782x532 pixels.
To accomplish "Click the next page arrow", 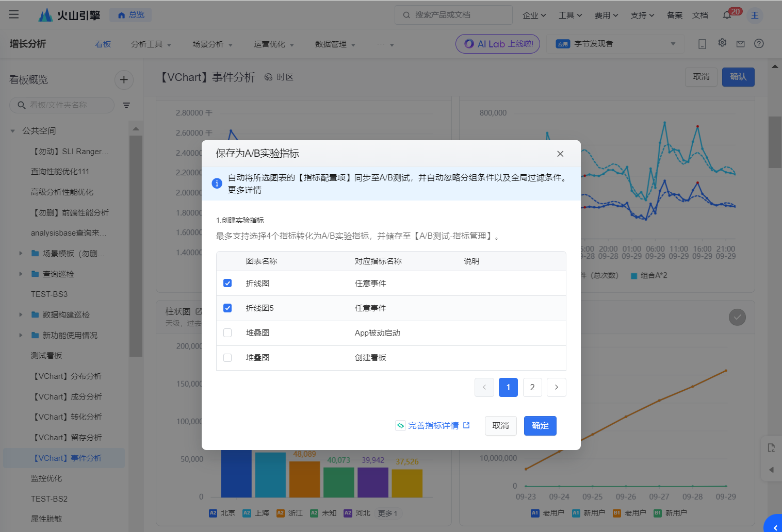I will tap(557, 387).
